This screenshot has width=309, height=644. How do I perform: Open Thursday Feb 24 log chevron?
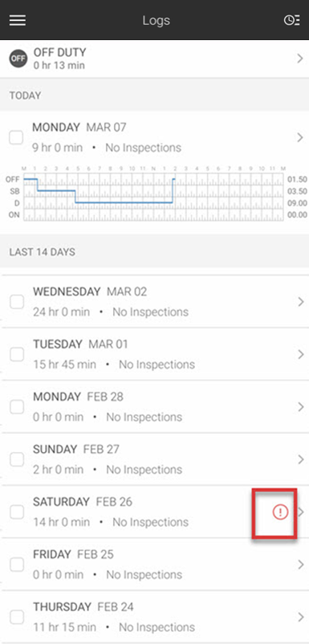point(301,617)
